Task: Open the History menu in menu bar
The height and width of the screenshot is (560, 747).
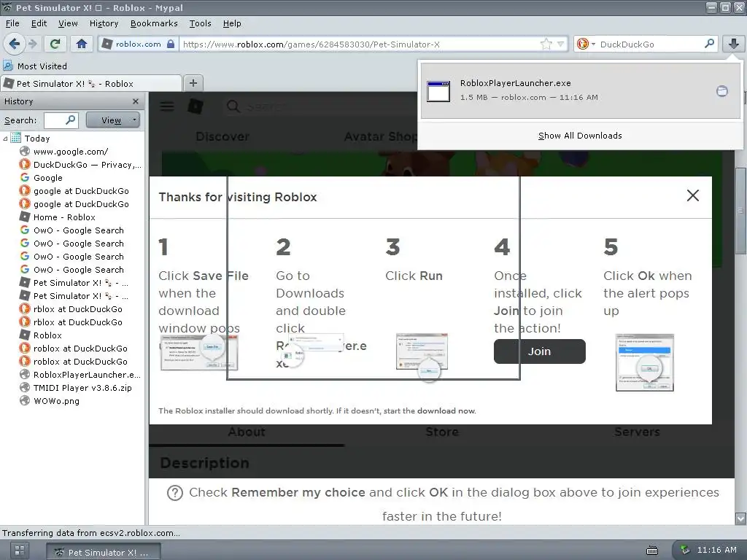Action: [x=104, y=23]
